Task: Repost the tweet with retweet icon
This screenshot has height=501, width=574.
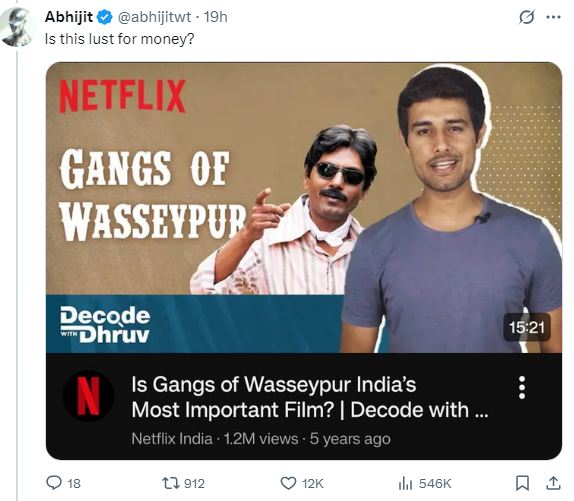Action: tap(171, 483)
